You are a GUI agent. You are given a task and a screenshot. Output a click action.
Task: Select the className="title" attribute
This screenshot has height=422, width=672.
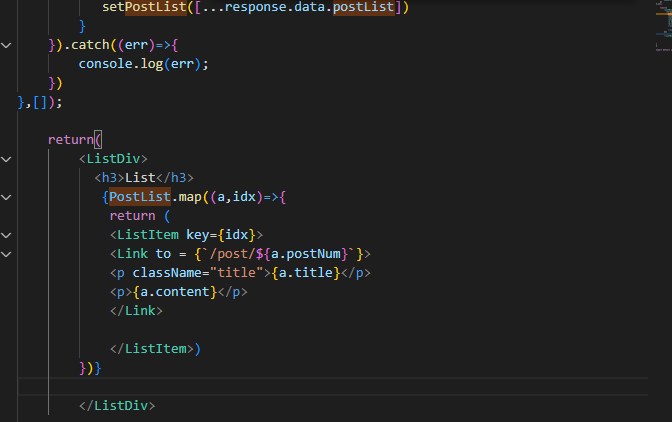[x=198, y=273]
